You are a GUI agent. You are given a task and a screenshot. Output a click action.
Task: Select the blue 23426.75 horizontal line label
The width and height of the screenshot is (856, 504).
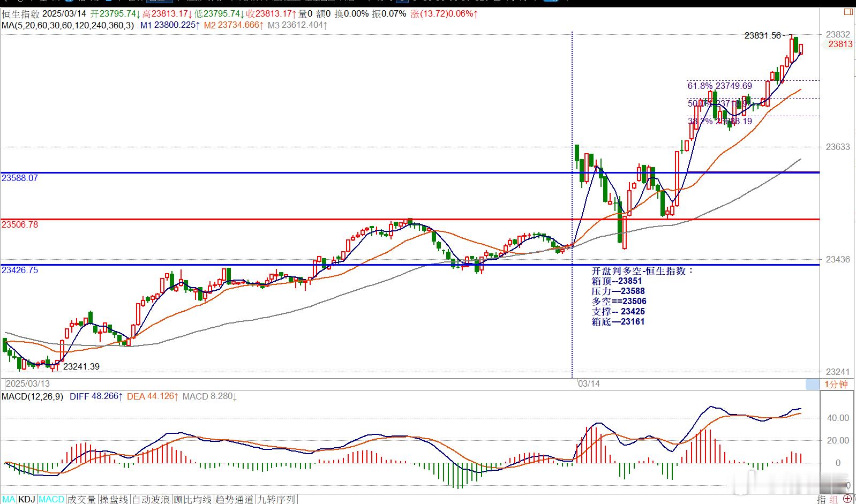20,270
